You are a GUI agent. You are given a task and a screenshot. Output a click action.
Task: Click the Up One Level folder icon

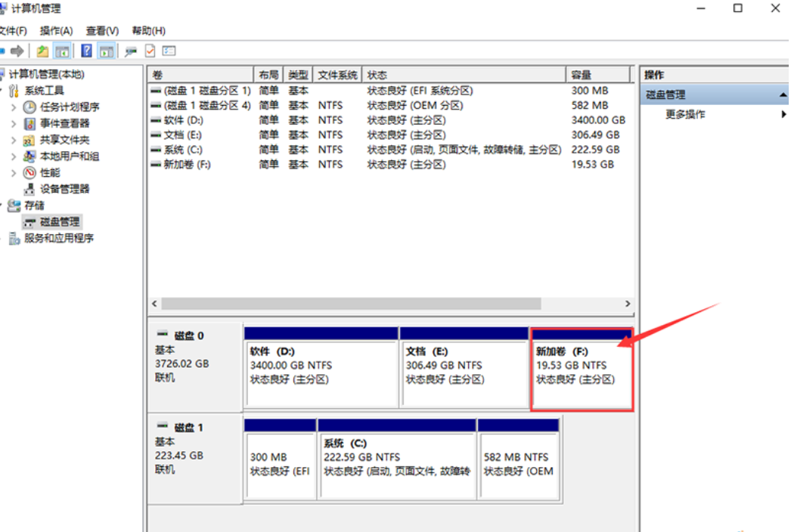click(42, 51)
